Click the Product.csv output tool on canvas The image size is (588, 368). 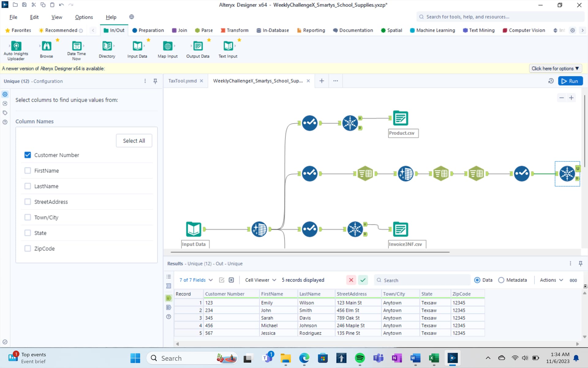click(x=400, y=118)
